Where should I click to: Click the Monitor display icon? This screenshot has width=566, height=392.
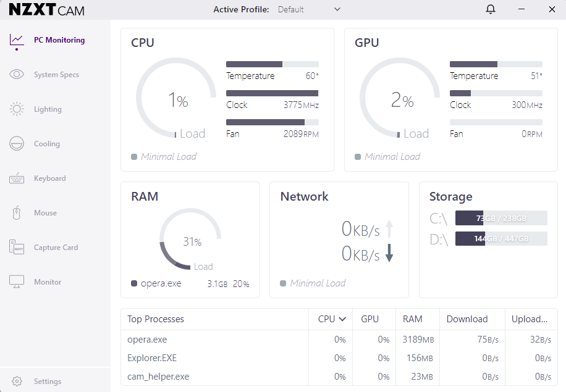click(17, 281)
